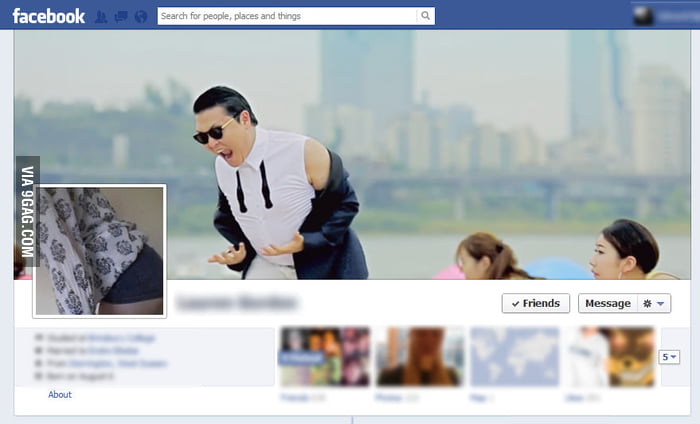This screenshot has width=700, height=424.
Task: Click the Message button
Action: [x=607, y=304]
